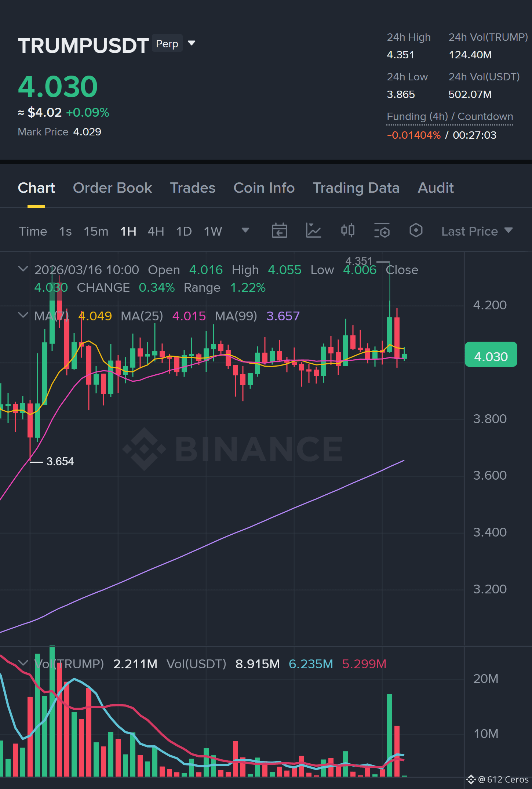
Task: Select the 1s interval
Action: point(65,231)
